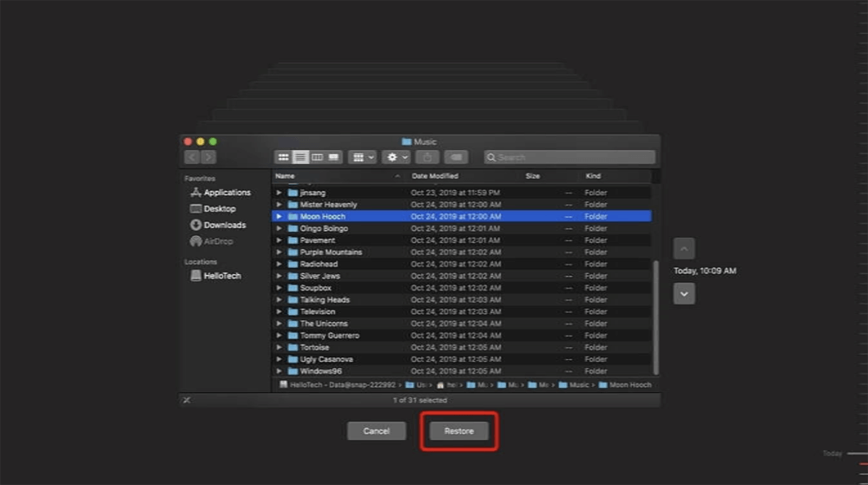
Task: Switch to icon view in toolbar
Action: 283,158
